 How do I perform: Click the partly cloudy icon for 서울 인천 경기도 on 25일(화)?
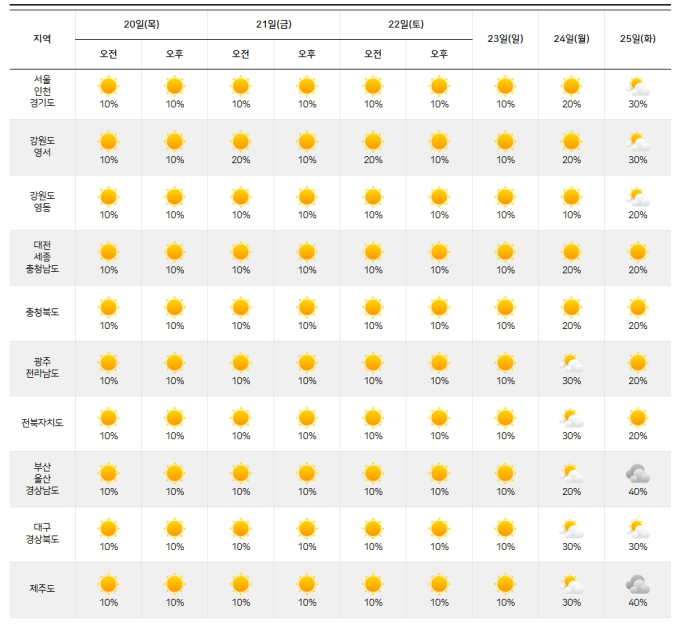[x=638, y=87]
